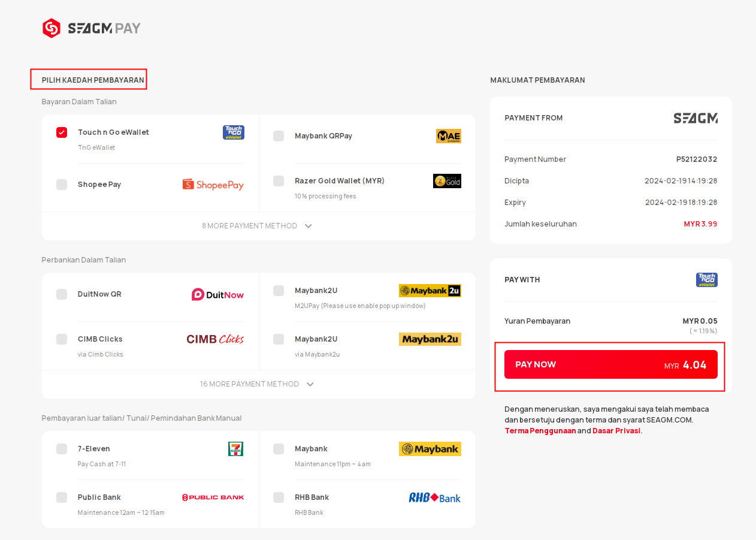
Task: Select the RHB Bank checkbox
Action: (x=279, y=497)
